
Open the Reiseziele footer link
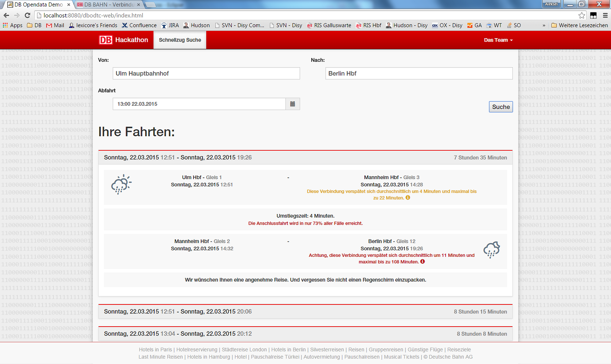point(459,350)
